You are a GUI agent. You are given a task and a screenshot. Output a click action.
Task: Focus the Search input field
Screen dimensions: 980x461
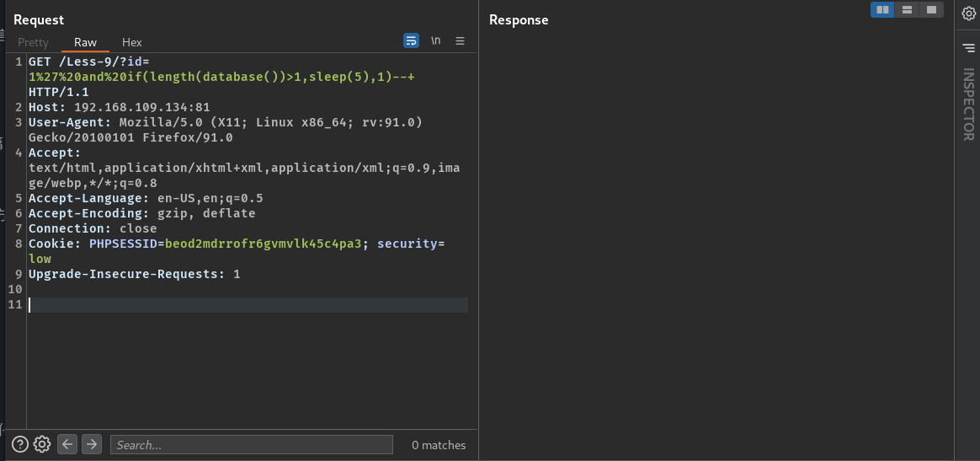tap(251, 445)
